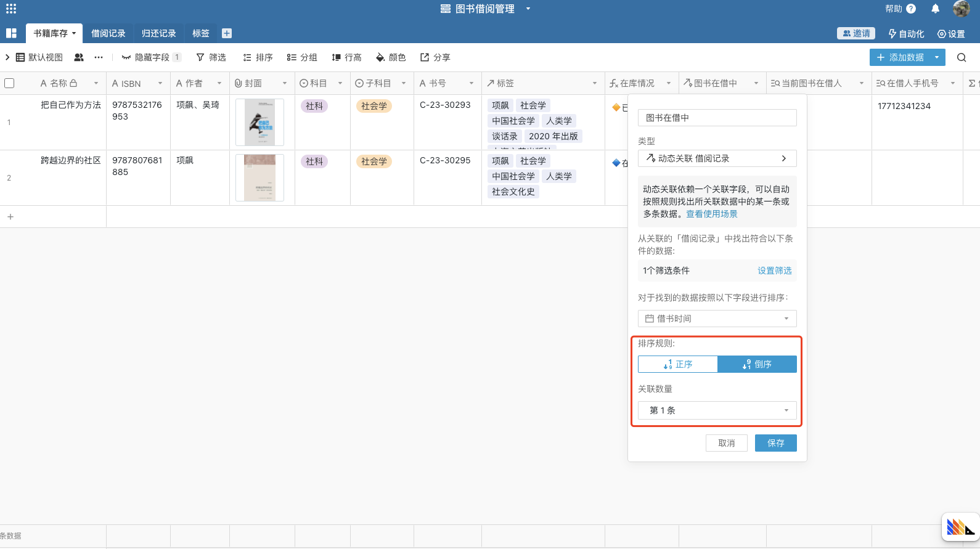980x549 pixels.
Task: Open the 作者 column dropdown arrow
Action: point(219,83)
